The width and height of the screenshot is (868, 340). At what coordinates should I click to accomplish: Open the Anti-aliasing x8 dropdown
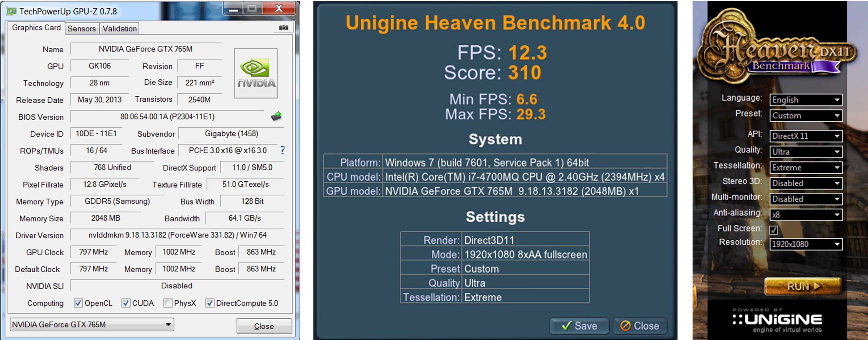(806, 215)
